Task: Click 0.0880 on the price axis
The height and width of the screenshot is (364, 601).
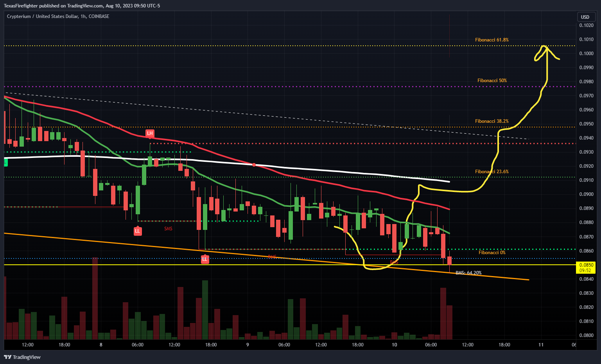Action: [x=586, y=222]
